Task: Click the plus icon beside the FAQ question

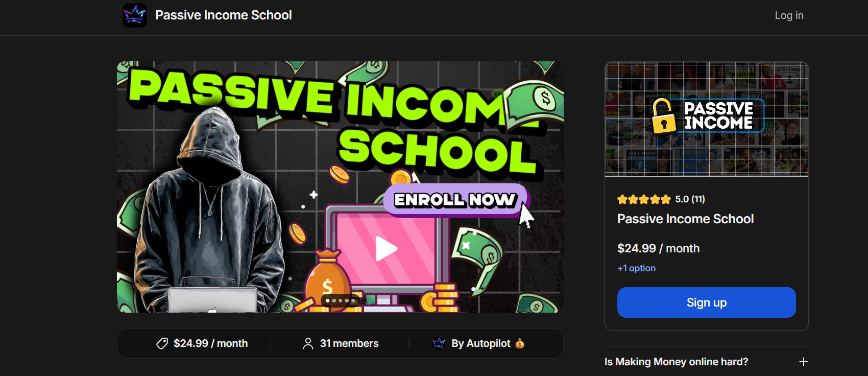Action: 803,362
